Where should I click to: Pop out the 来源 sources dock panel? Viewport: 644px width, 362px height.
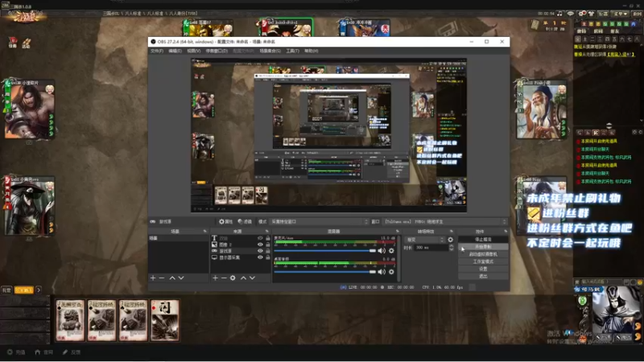(267, 232)
